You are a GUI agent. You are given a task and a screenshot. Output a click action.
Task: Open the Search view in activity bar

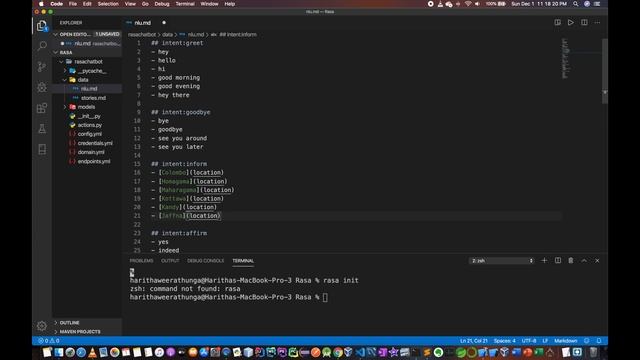point(42,46)
